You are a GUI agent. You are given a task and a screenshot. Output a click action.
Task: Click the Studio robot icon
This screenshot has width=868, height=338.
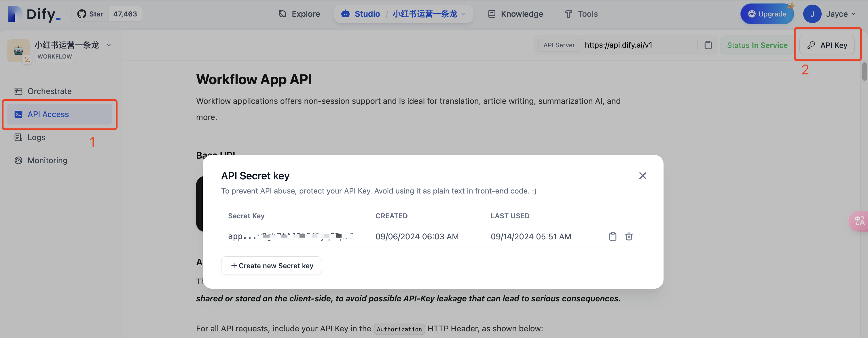point(345,14)
